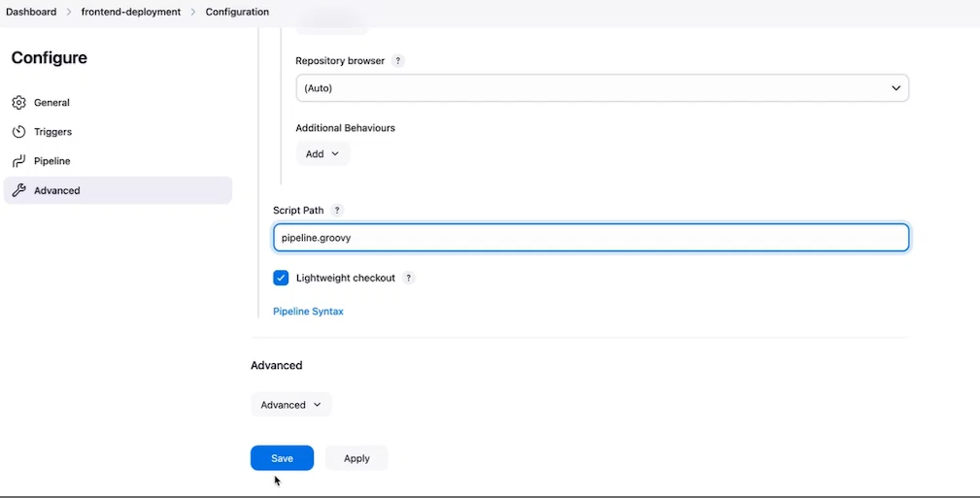This screenshot has width=980, height=498.
Task: Go to Dashboard via breadcrumb
Action: [31, 12]
